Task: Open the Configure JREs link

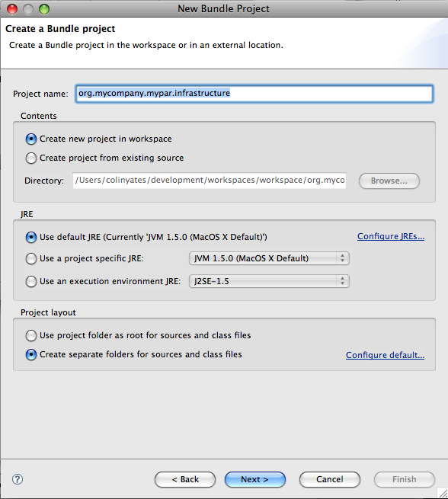Action: point(391,236)
